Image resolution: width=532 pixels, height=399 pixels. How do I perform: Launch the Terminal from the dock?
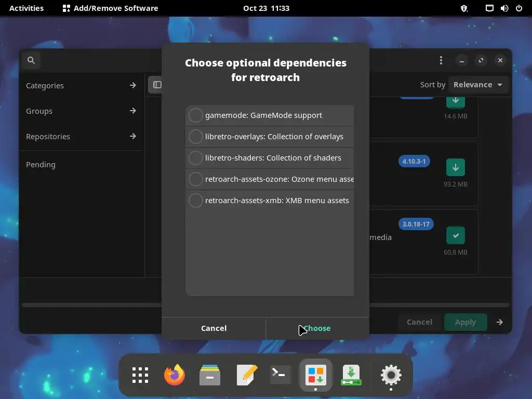280,375
